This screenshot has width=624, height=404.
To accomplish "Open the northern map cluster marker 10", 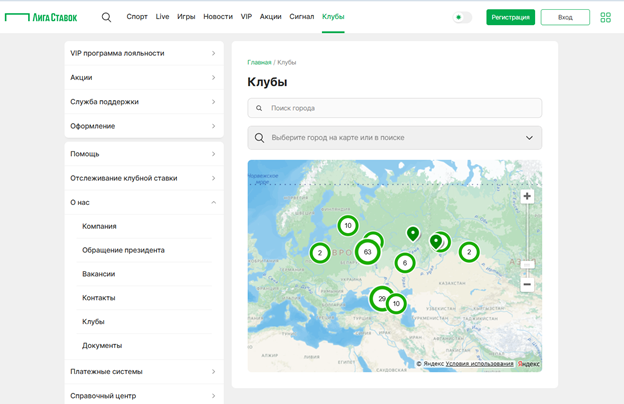I will pos(348,226).
